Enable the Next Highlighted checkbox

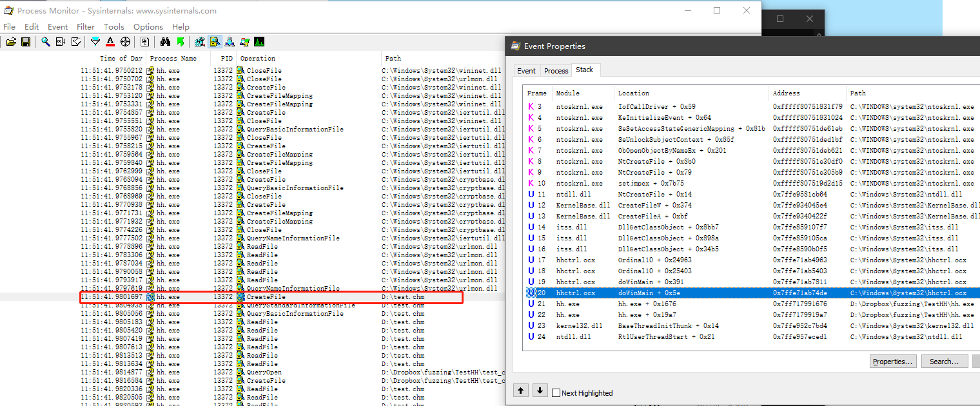(x=556, y=393)
